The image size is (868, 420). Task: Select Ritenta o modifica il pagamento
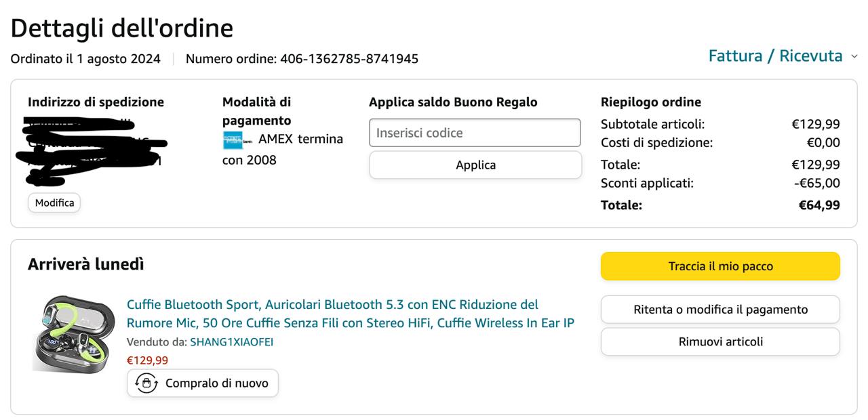coord(720,310)
